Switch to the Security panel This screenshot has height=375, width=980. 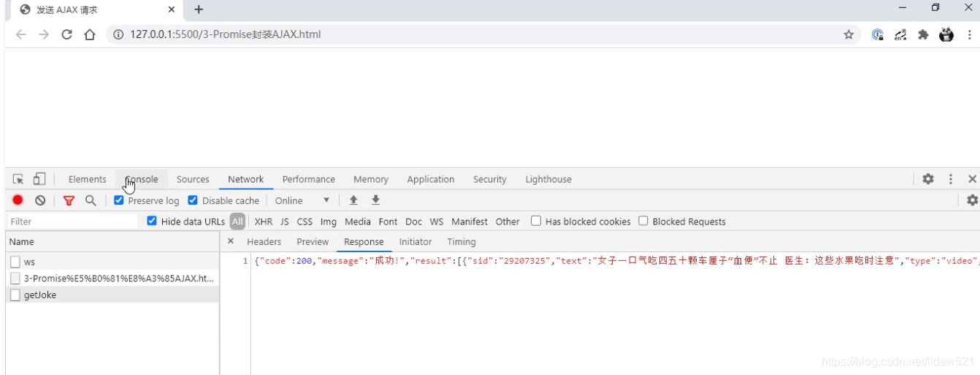[x=489, y=179]
